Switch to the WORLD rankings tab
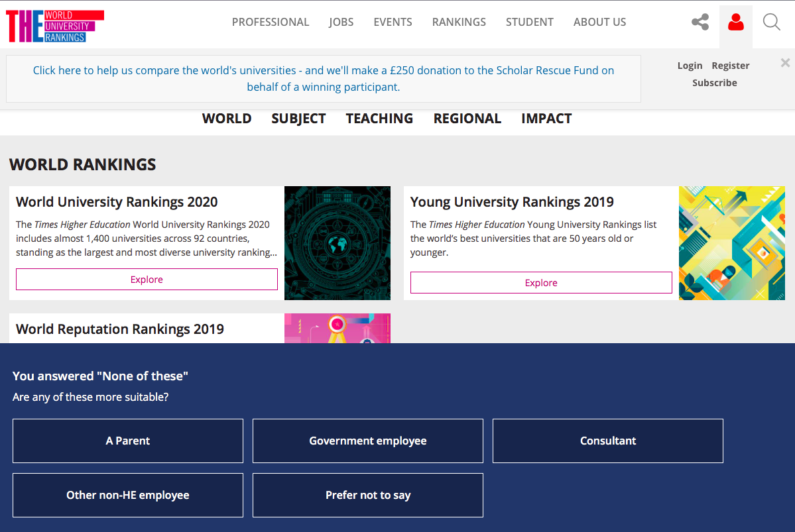795x532 pixels. tap(227, 119)
